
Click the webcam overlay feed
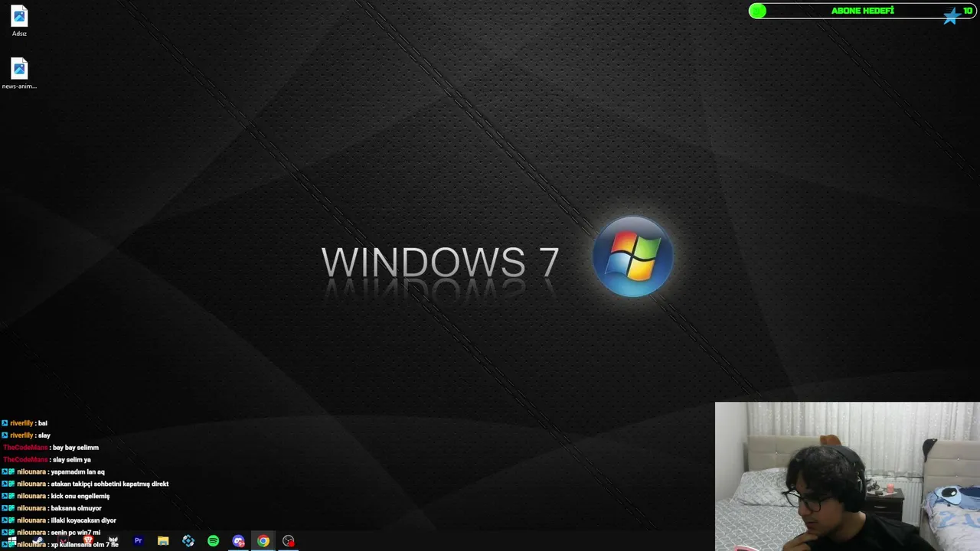(x=847, y=476)
